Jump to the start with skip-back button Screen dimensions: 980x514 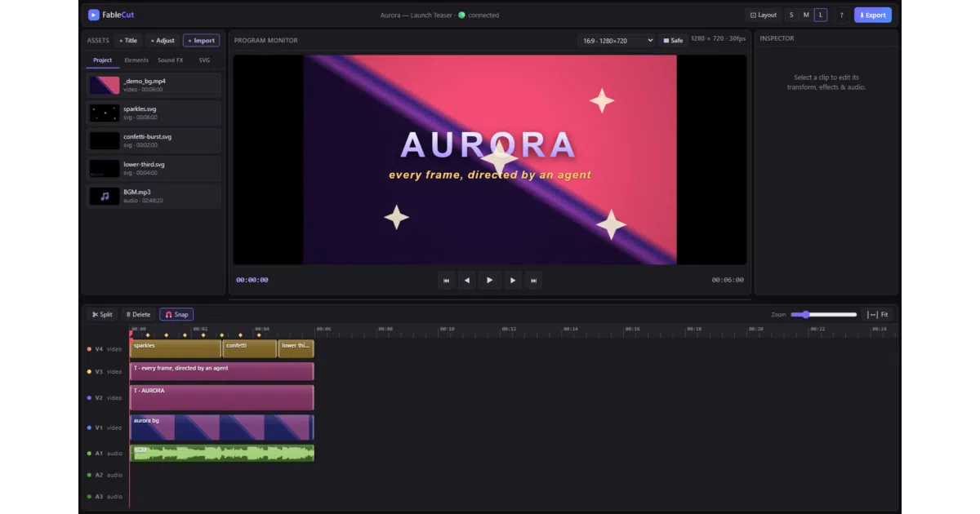(446, 280)
